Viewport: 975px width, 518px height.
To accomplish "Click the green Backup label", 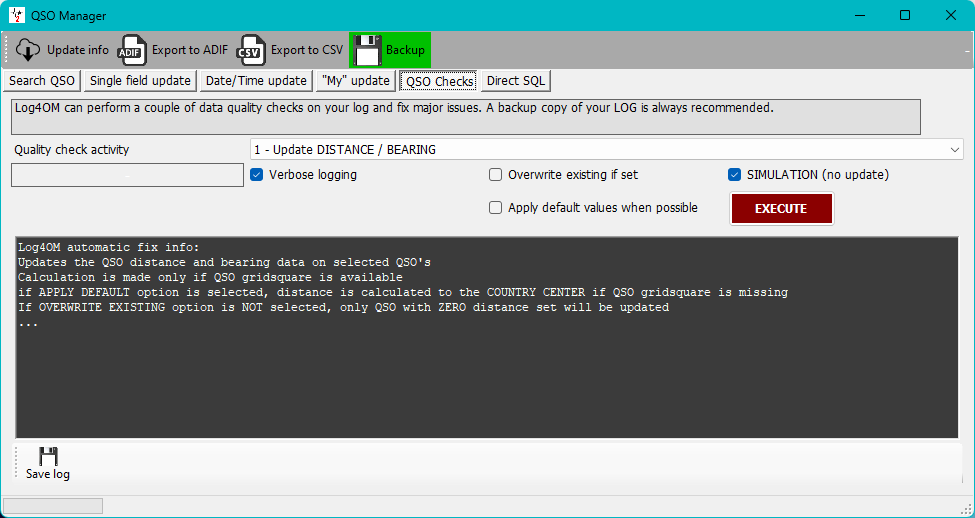I will (405, 50).
